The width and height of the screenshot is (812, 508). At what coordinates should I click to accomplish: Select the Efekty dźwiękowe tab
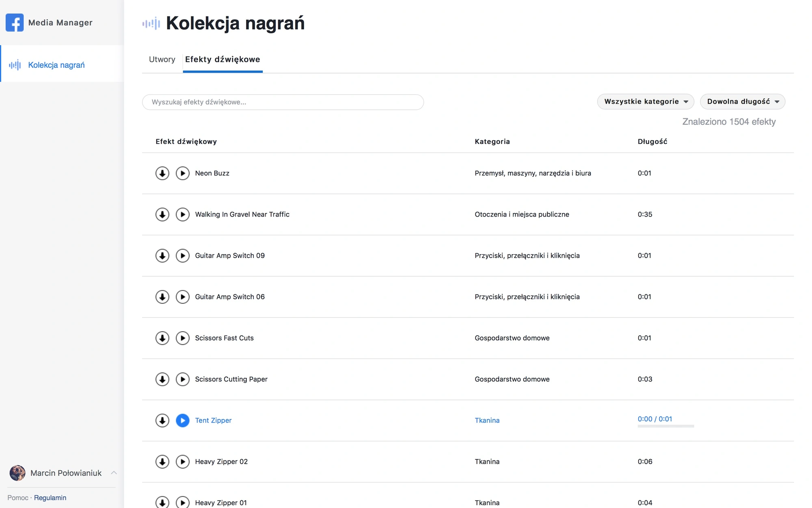coord(222,59)
